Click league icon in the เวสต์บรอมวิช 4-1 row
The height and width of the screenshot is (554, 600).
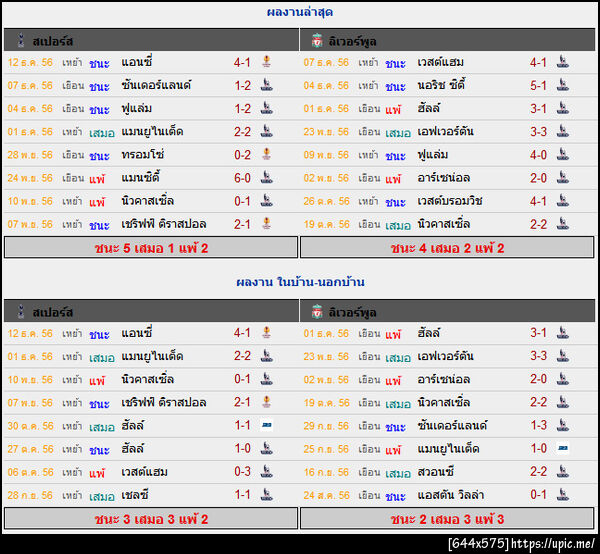point(562,200)
